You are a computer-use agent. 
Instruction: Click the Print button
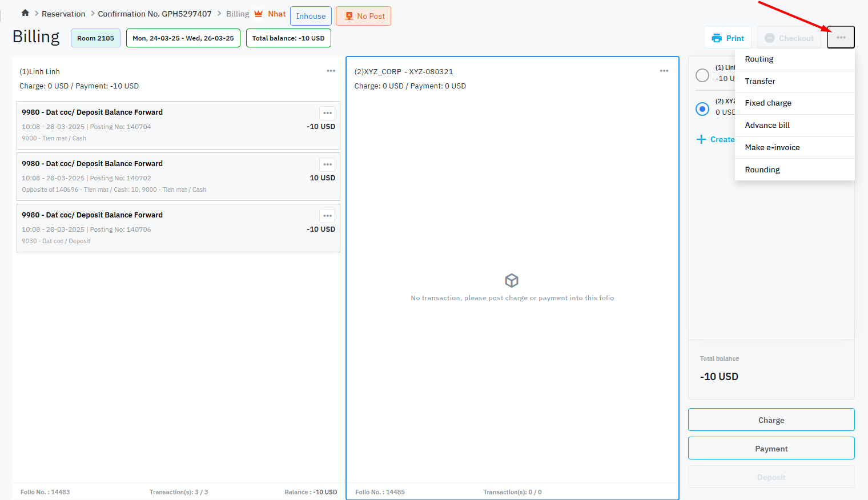(728, 38)
